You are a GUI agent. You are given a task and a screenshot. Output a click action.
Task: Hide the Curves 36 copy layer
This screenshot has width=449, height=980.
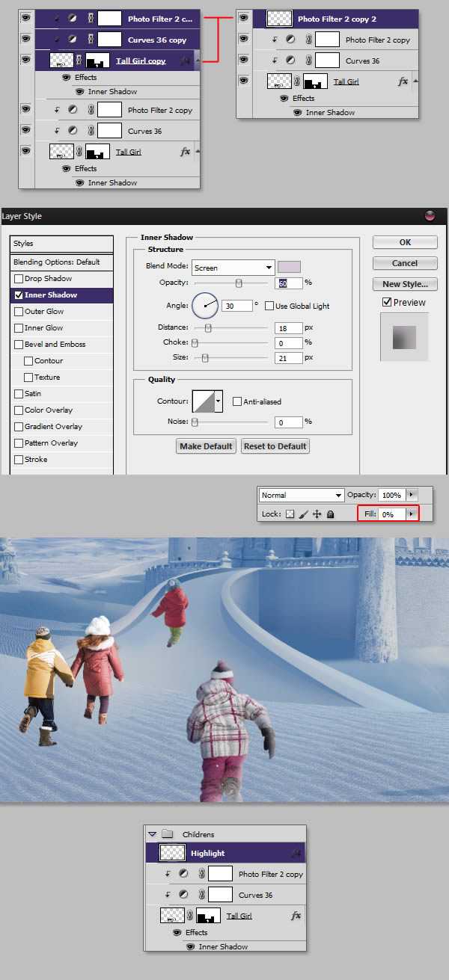pyautogui.click(x=26, y=39)
